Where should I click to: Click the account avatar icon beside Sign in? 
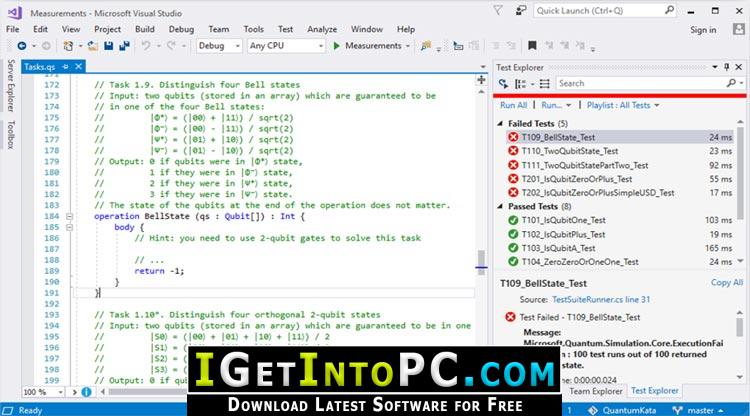[739, 29]
